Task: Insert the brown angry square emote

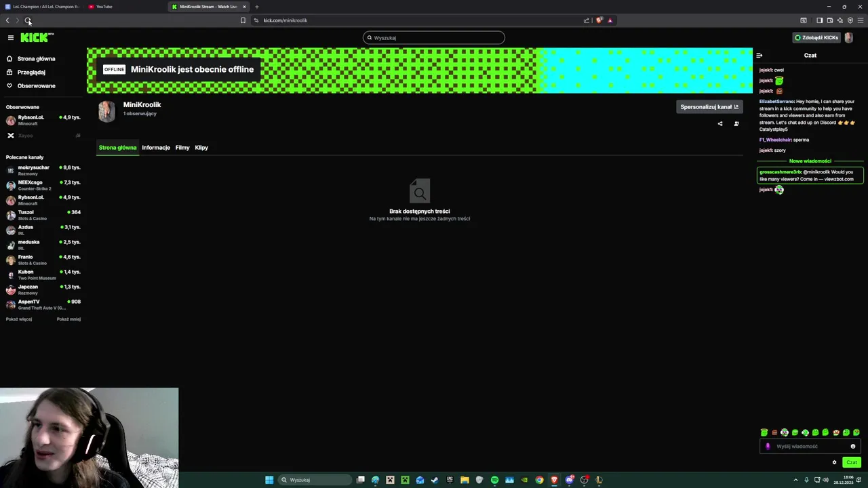Action: point(774,432)
